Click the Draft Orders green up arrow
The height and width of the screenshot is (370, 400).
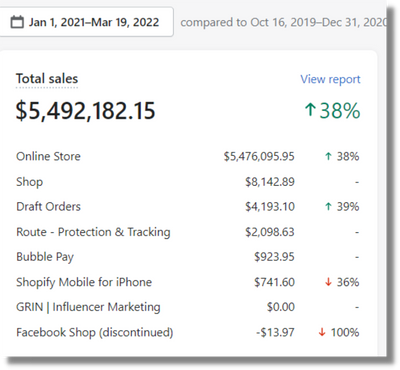point(328,207)
